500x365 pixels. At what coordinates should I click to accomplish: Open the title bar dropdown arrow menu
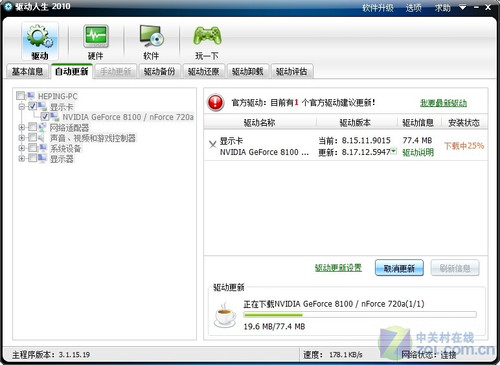(x=462, y=7)
